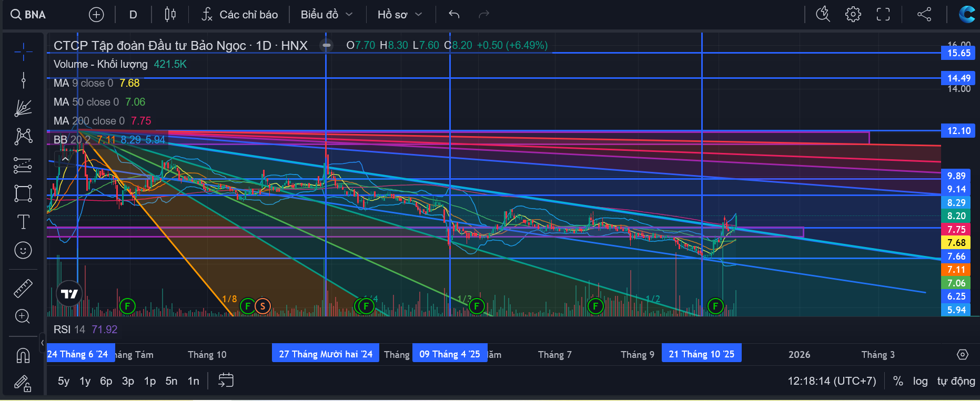Select the 1n time range
The width and height of the screenshot is (980, 401).
pyautogui.click(x=194, y=381)
